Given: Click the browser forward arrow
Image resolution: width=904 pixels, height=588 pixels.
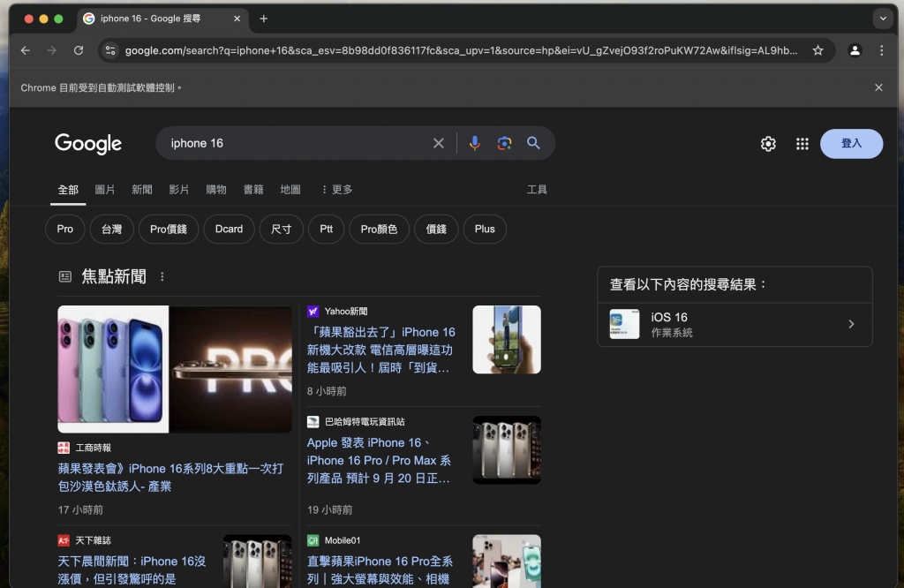Looking at the screenshot, I should click(x=52, y=50).
